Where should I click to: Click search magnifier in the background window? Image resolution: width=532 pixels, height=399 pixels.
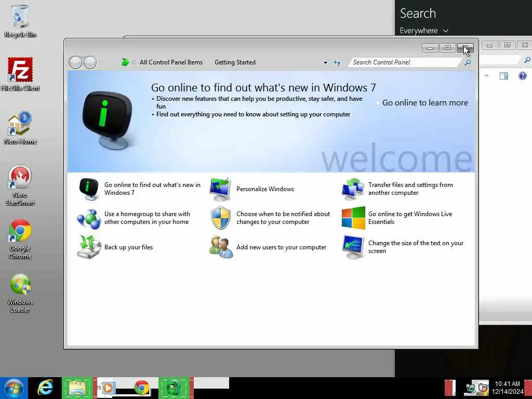pos(527,60)
